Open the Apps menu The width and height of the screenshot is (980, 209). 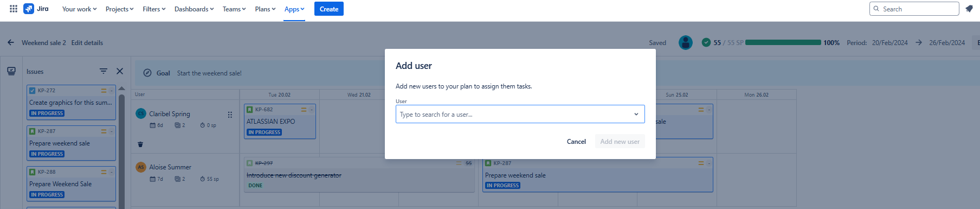[294, 9]
